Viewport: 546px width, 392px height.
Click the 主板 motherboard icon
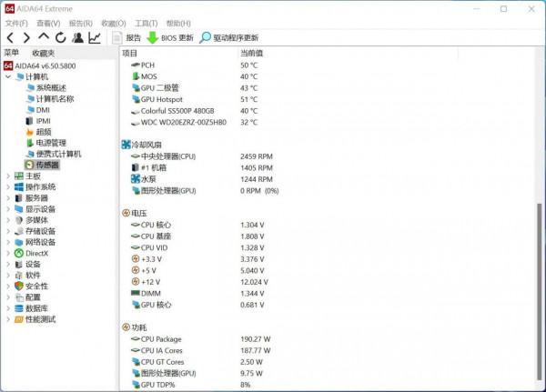click(19, 176)
